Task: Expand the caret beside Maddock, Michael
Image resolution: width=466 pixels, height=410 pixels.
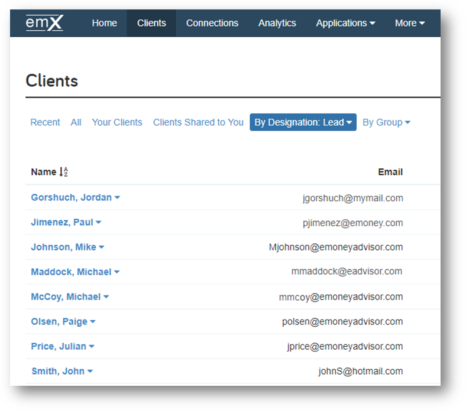Action: click(117, 272)
